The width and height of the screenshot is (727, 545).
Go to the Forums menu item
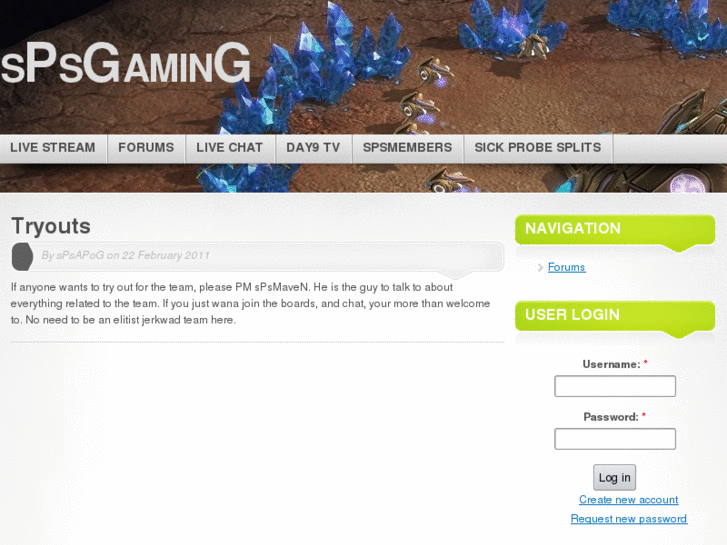146,147
